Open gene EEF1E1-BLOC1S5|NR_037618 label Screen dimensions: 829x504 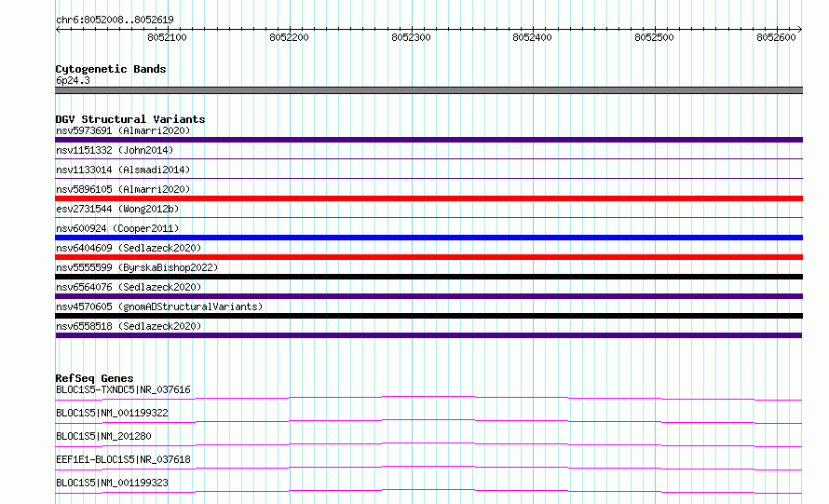pos(123,459)
